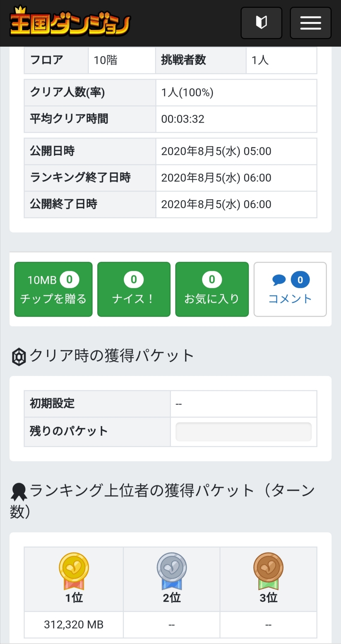Click the comment count badge

[300, 280]
